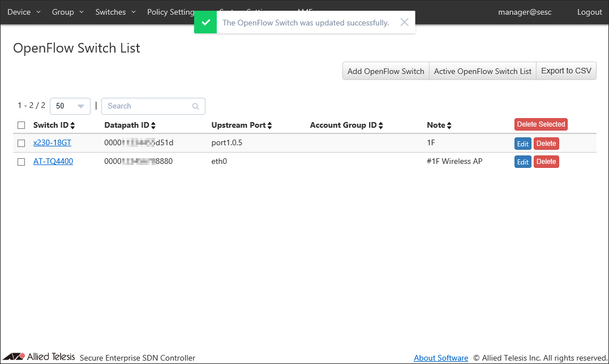Click the green checkmark success icon
609x364 pixels.
tap(205, 23)
